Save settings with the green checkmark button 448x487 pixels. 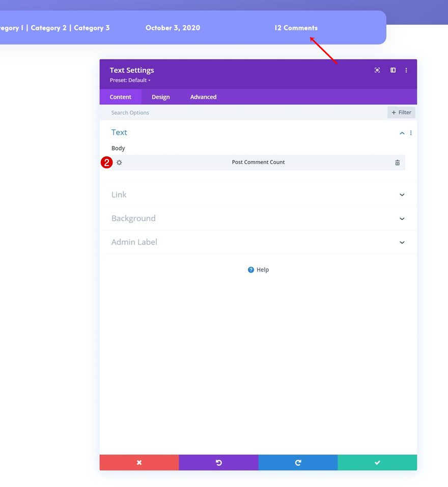pyautogui.click(x=377, y=462)
